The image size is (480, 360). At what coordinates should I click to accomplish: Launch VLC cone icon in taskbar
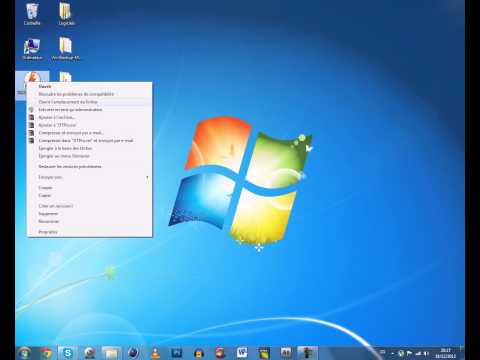tap(155, 353)
